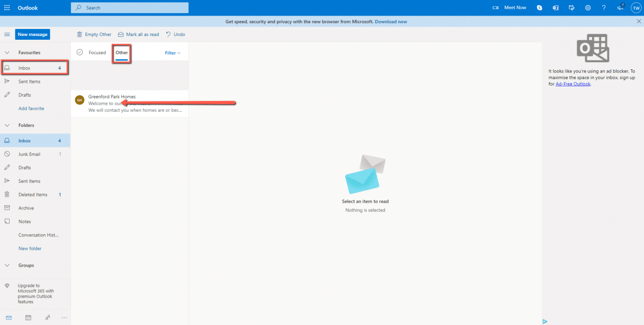
Task: Open Settings gear icon
Action: 588,8
